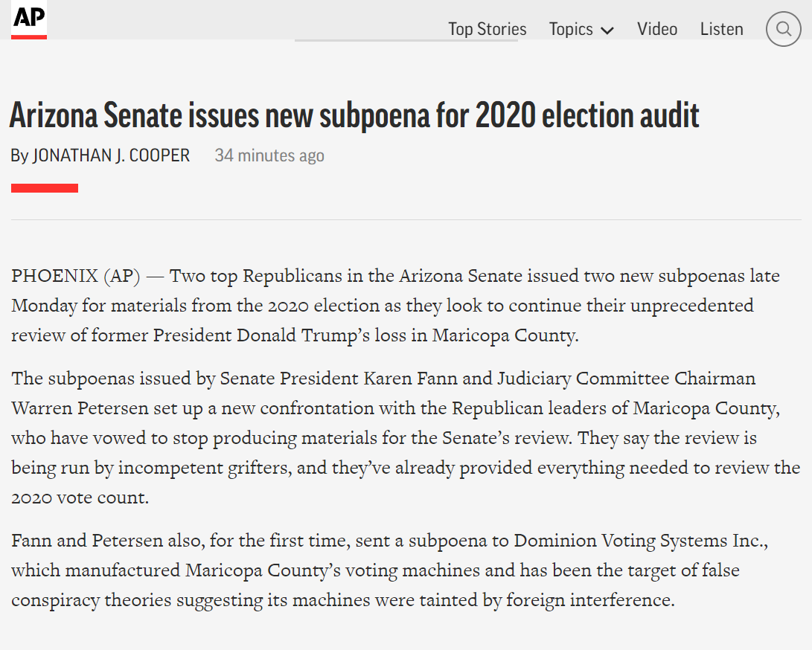Click the AP logo icon
Screen dimensions: 812x650
coord(29,19)
